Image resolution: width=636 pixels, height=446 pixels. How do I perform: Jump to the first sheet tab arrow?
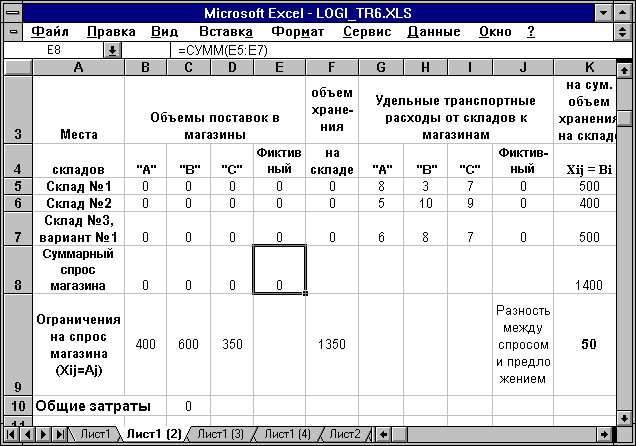pos(11,435)
